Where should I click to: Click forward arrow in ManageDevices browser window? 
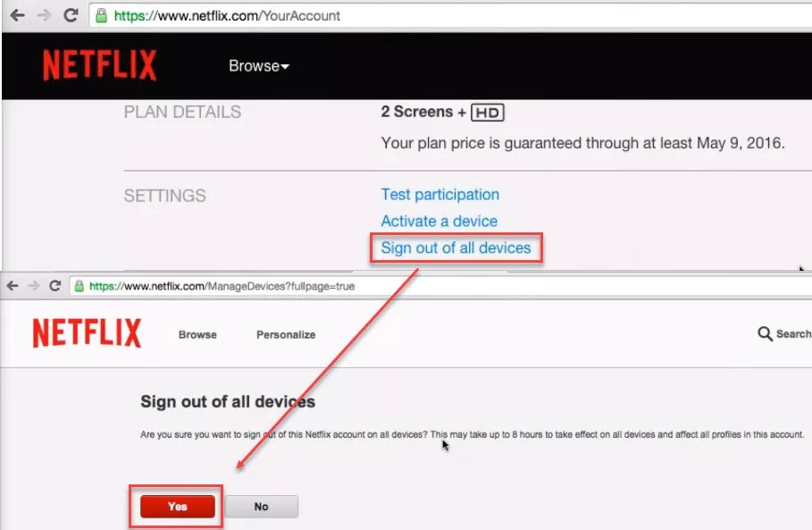(x=34, y=286)
